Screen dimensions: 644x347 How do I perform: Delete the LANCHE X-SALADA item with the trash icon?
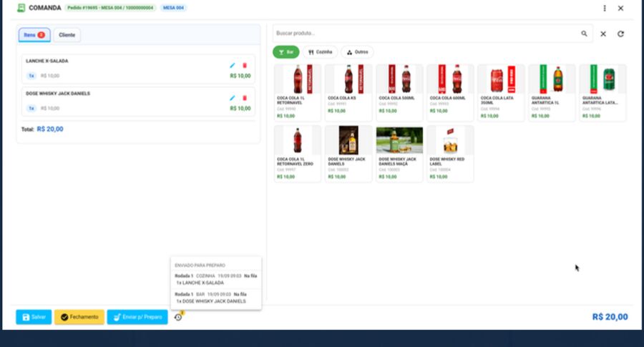tap(245, 65)
